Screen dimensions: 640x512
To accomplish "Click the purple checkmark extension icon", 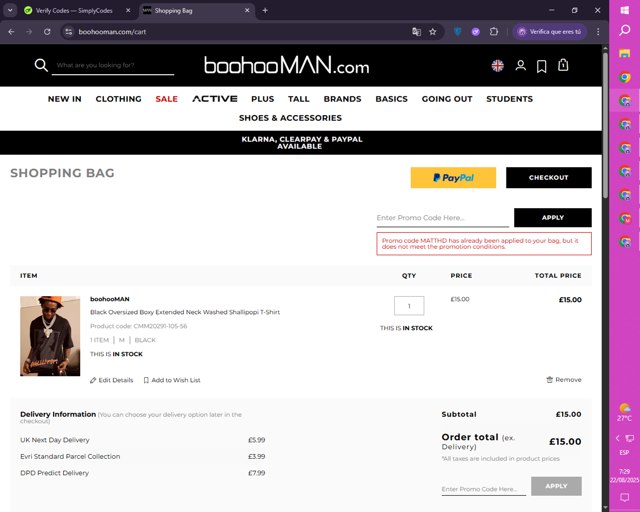I will coord(476,31).
